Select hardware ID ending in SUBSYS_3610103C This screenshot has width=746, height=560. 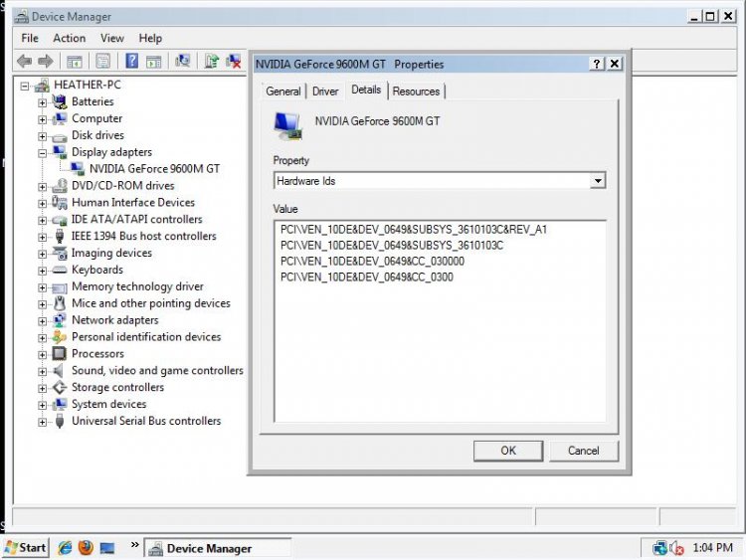tap(392, 246)
